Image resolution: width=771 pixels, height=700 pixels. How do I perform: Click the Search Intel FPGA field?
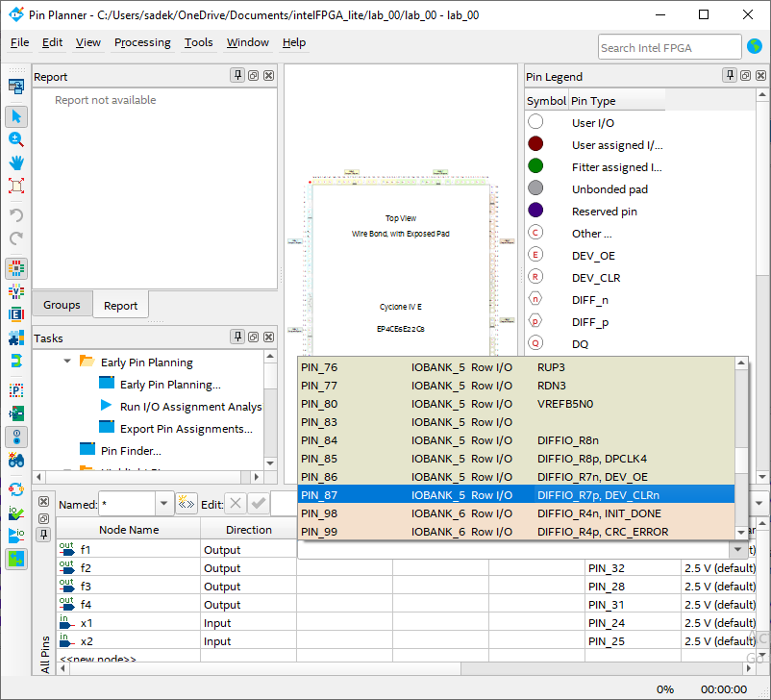[668, 47]
